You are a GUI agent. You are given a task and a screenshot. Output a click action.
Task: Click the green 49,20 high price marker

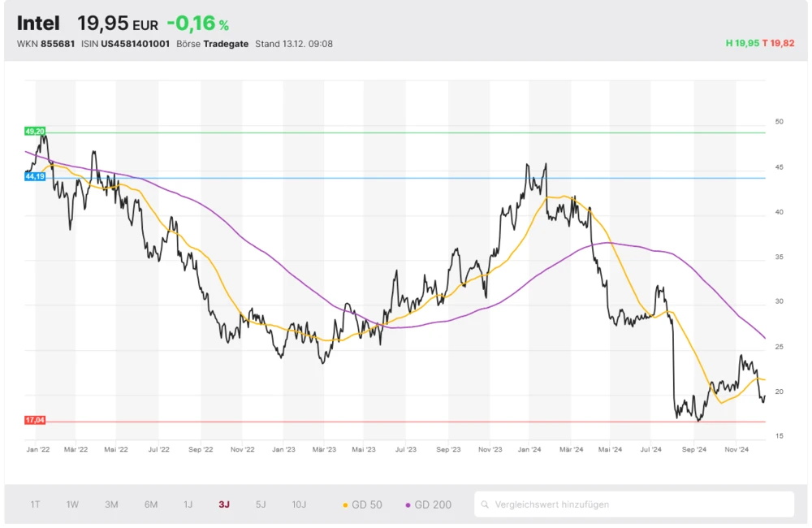[35, 131]
